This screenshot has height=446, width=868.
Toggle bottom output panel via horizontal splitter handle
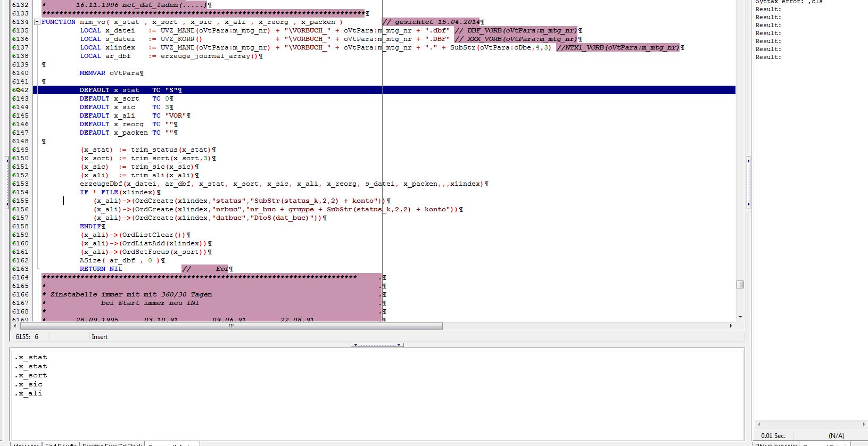click(x=377, y=345)
